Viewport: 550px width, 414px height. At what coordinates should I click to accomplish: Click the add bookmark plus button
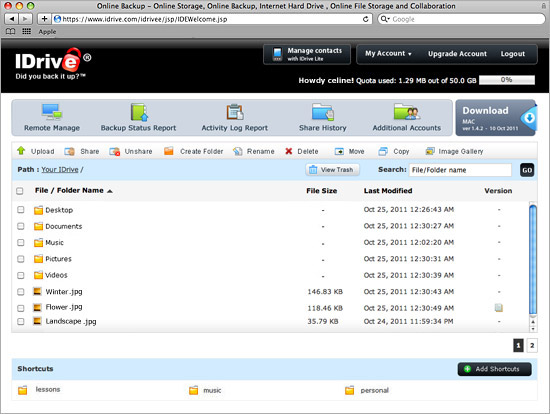click(44, 19)
